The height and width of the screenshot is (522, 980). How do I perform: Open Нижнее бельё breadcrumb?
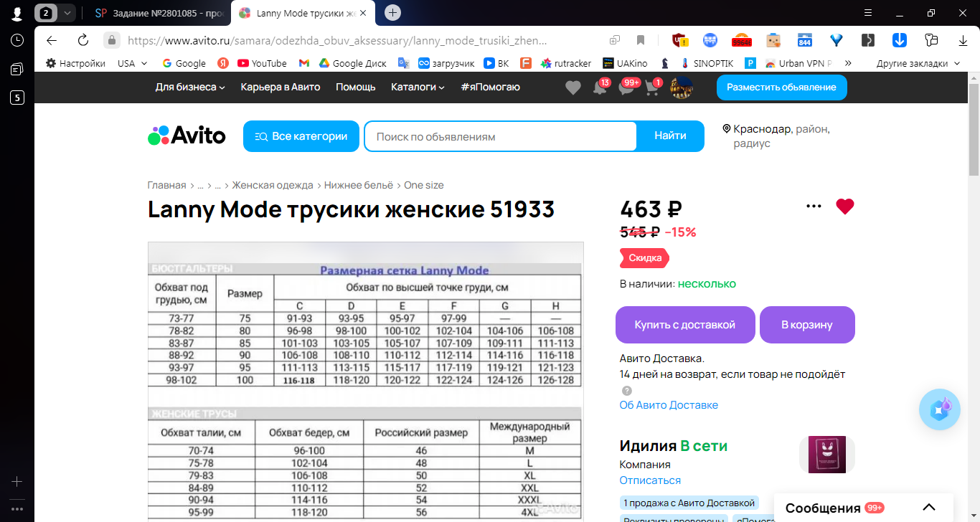(x=359, y=185)
